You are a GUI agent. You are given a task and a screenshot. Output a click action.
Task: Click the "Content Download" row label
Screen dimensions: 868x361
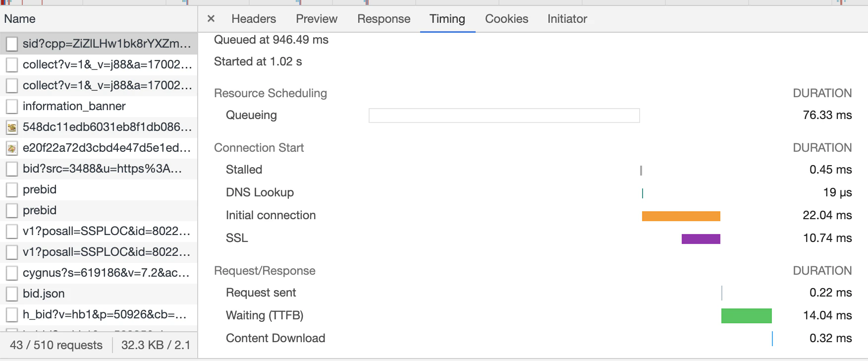(x=275, y=338)
